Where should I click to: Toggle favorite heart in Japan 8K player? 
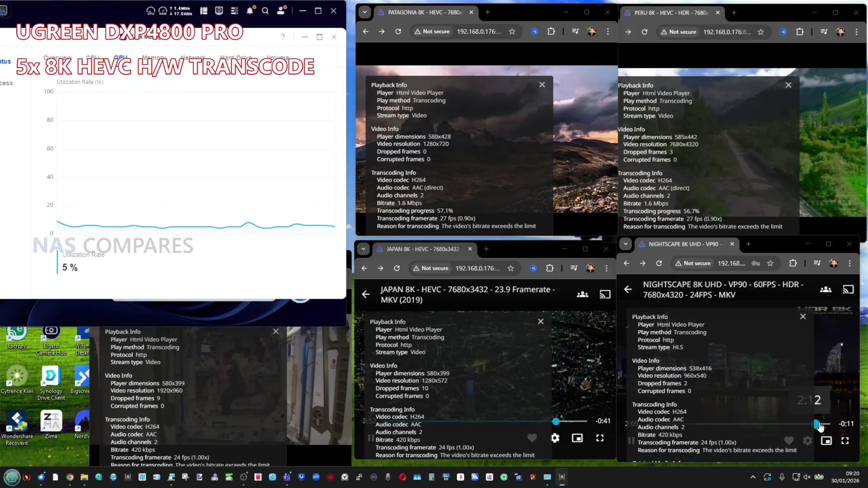tap(532, 438)
